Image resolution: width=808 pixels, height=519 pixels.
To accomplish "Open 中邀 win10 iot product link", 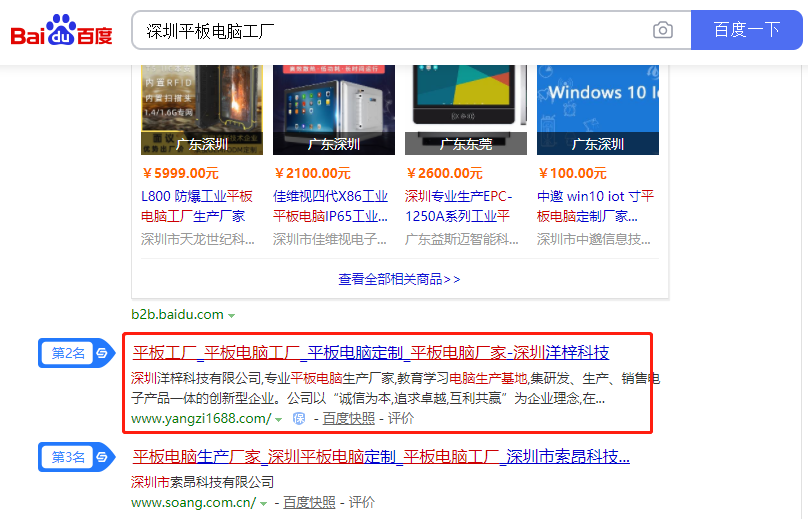I will tap(595, 206).
